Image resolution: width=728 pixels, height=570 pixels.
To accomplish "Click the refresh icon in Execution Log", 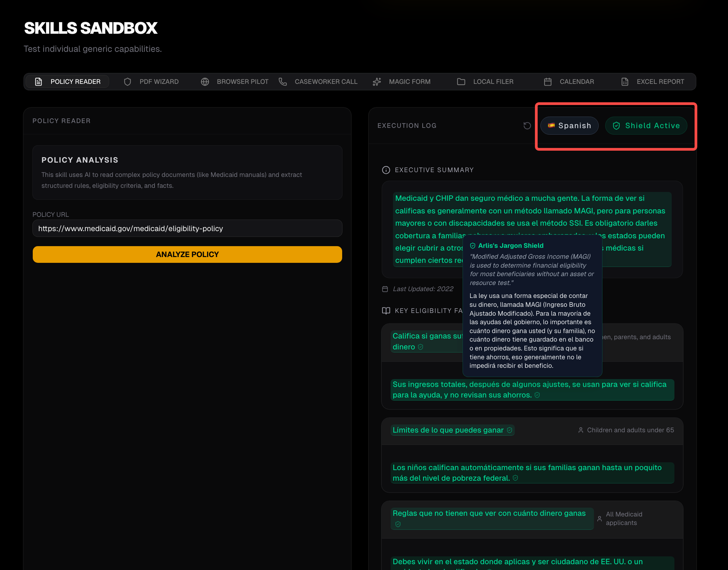I will (x=527, y=126).
